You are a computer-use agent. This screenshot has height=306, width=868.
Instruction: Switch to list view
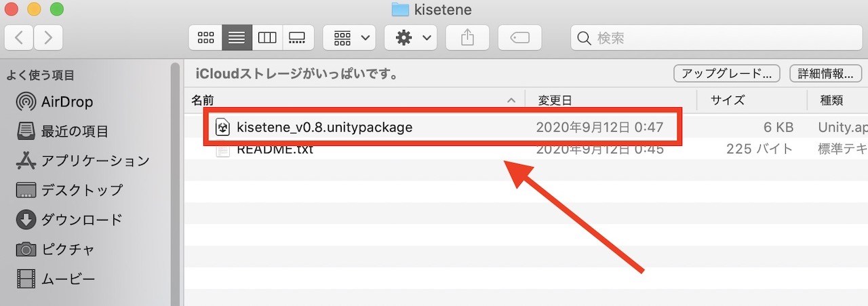tap(237, 37)
